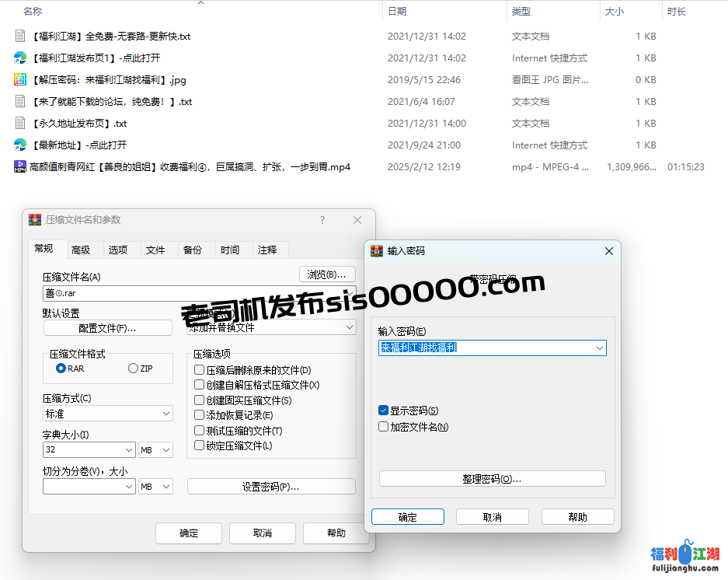
Task: Click the Edge shortcut icon for 最新地址
Action: coord(20,145)
